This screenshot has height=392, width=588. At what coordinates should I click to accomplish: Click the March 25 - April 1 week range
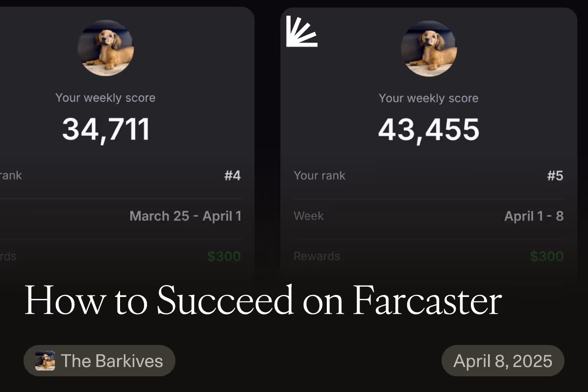tap(185, 216)
